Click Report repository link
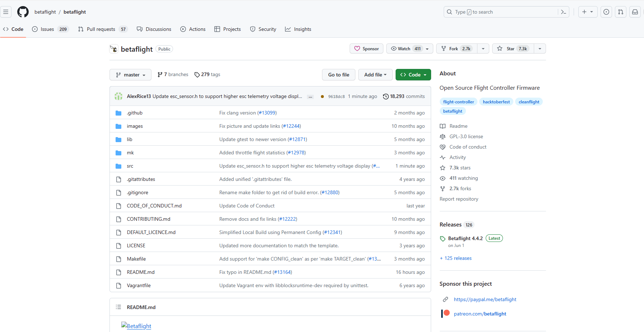Viewport: 644px width, 332px height. point(459,199)
